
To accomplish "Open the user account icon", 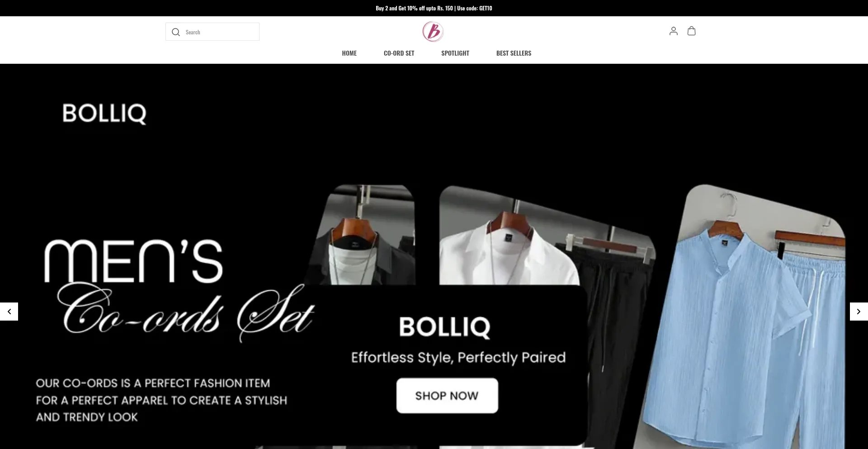I will click(x=673, y=31).
